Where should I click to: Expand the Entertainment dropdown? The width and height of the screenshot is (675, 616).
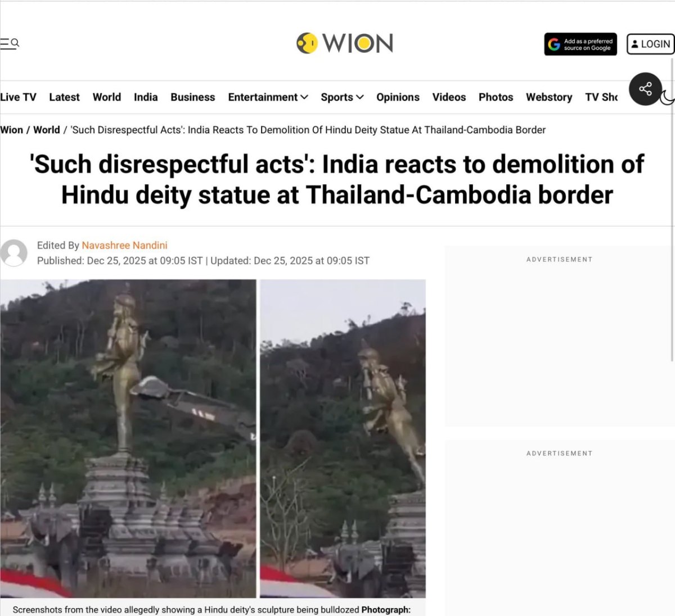[268, 97]
